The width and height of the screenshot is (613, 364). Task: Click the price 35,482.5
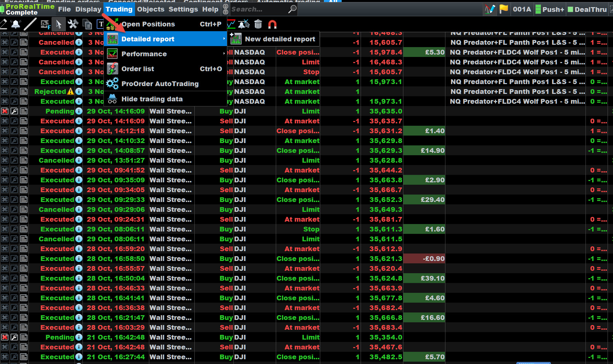pyautogui.click(x=386, y=357)
